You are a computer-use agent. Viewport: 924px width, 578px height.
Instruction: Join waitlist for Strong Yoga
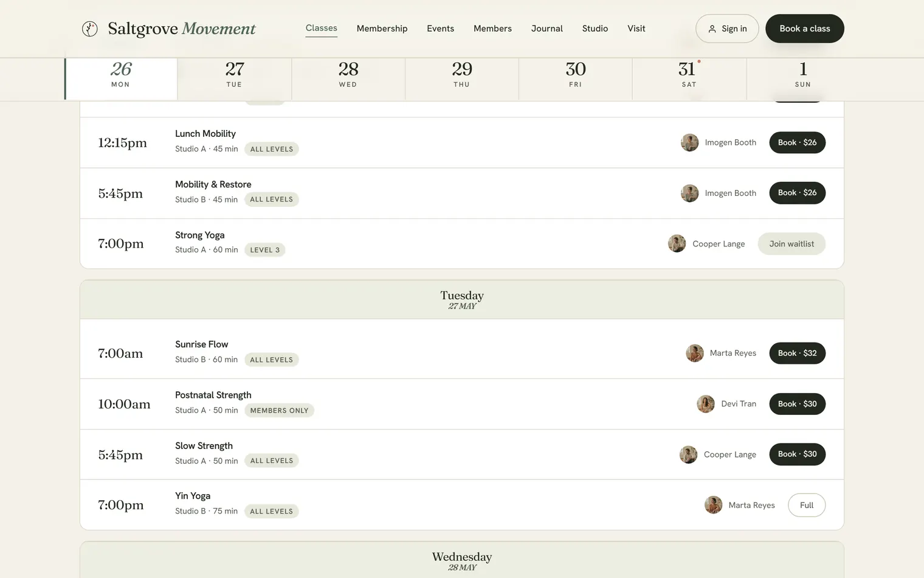pyautogui.click(x=791, y=243)
